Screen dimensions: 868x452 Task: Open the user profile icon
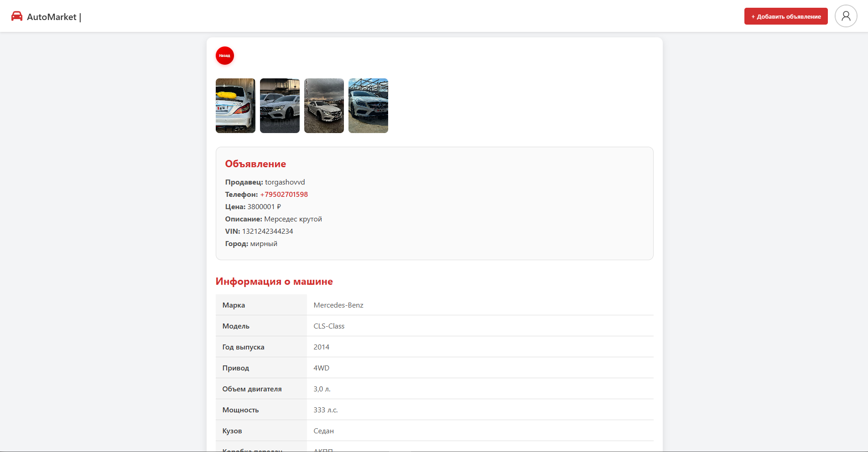[x=846, y=16]
